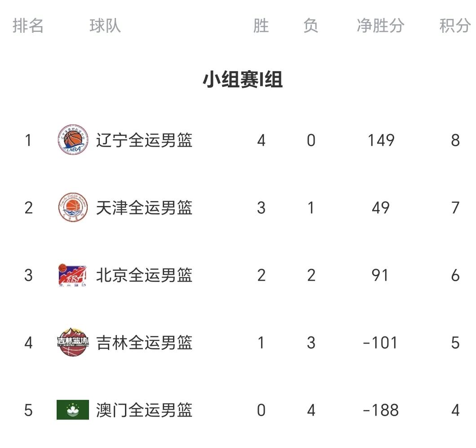Sort by 净胜分 column header
Image resolution: width=476 pixels, height=448 pixels.
(380, 26)
